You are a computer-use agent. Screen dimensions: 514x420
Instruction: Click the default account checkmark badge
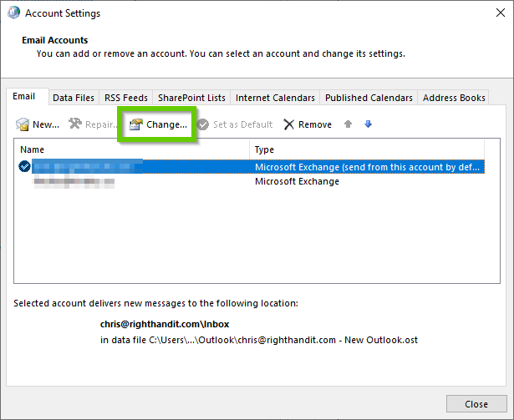tap(24, 166)
